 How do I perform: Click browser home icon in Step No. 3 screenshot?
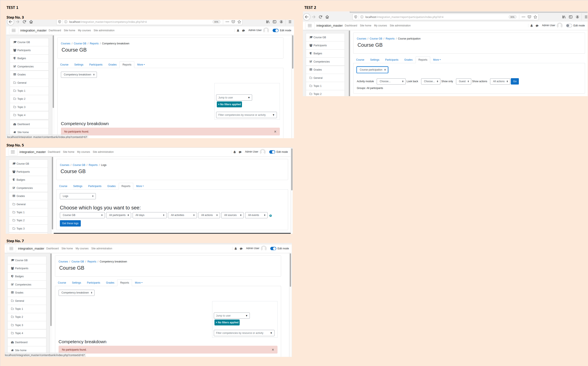tap(31, 22)
